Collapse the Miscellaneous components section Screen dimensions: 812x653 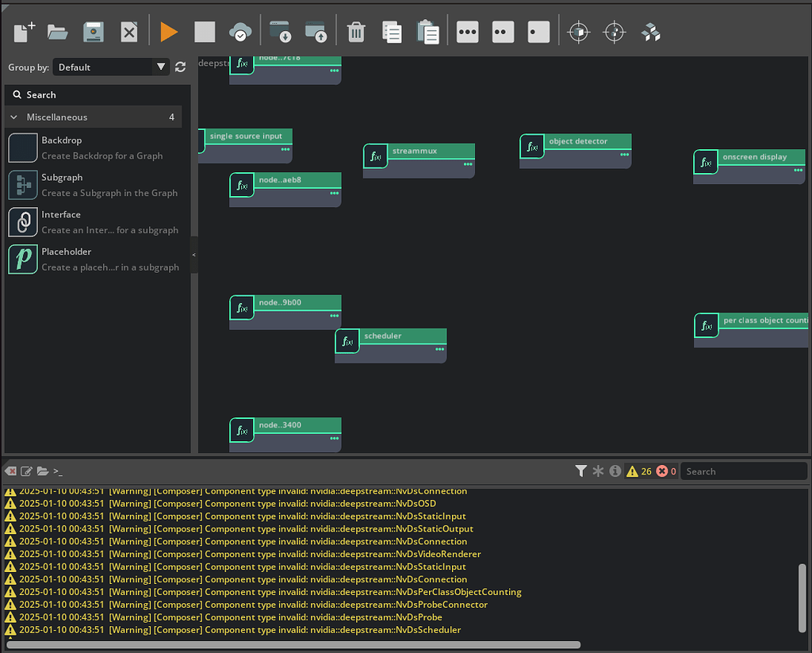coord(13,116)
